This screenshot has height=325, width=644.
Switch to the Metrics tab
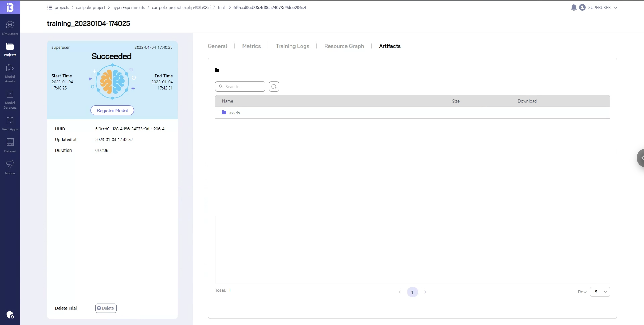[251, 46]
